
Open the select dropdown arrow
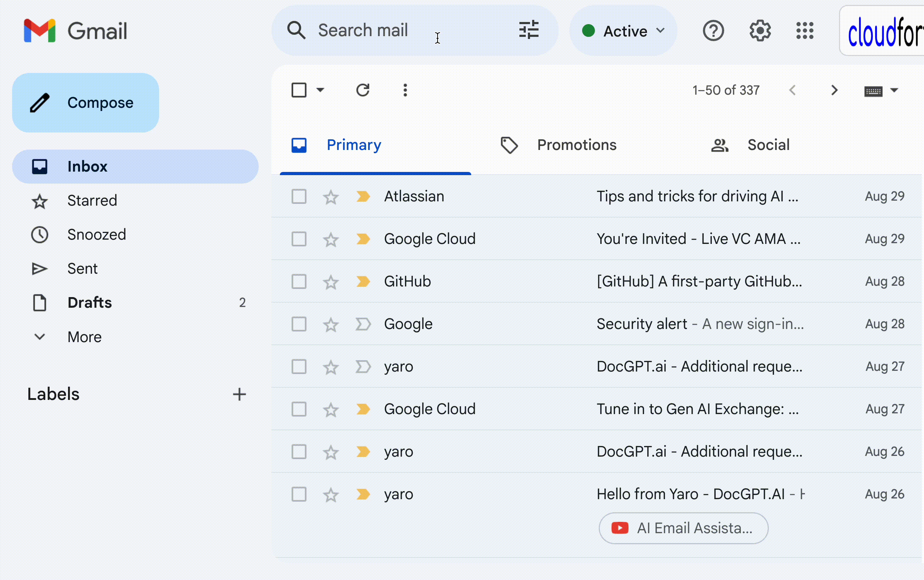click(x=320, y=90)
